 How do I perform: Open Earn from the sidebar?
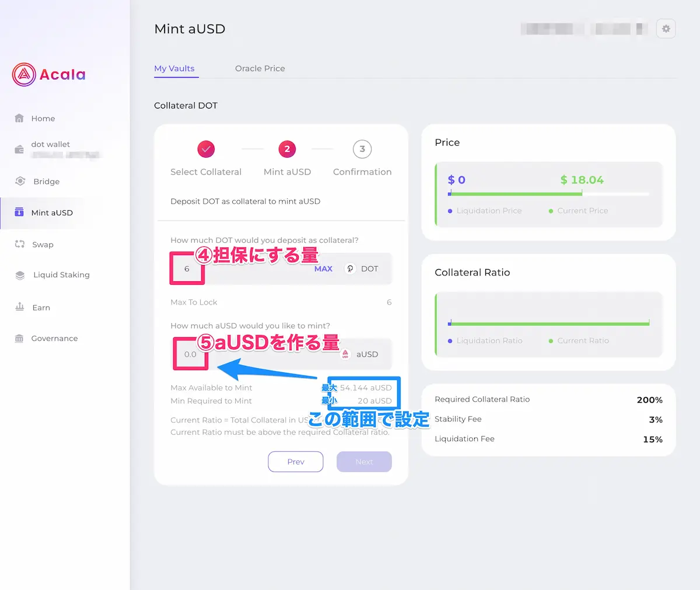click(x=41, y=308)
